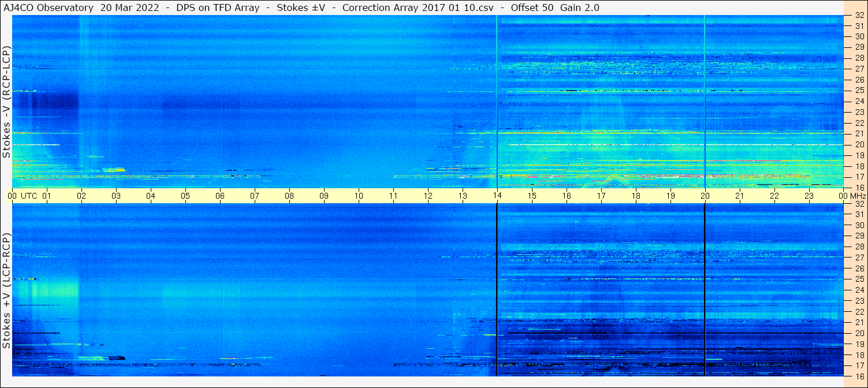Select the date '20 Mar 2022' in header
Image resolution: width=868 pixels, height=388 pixels.
[131, 8]
